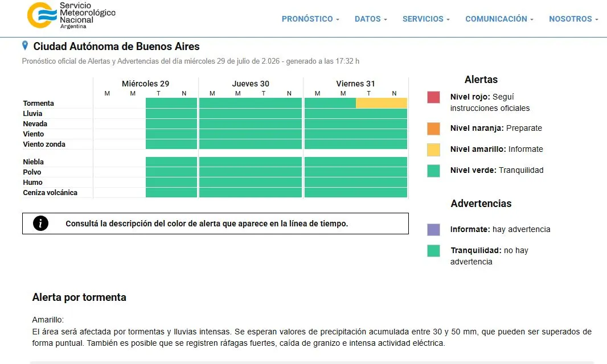Select the Lluvia row label

pos(32,113)
